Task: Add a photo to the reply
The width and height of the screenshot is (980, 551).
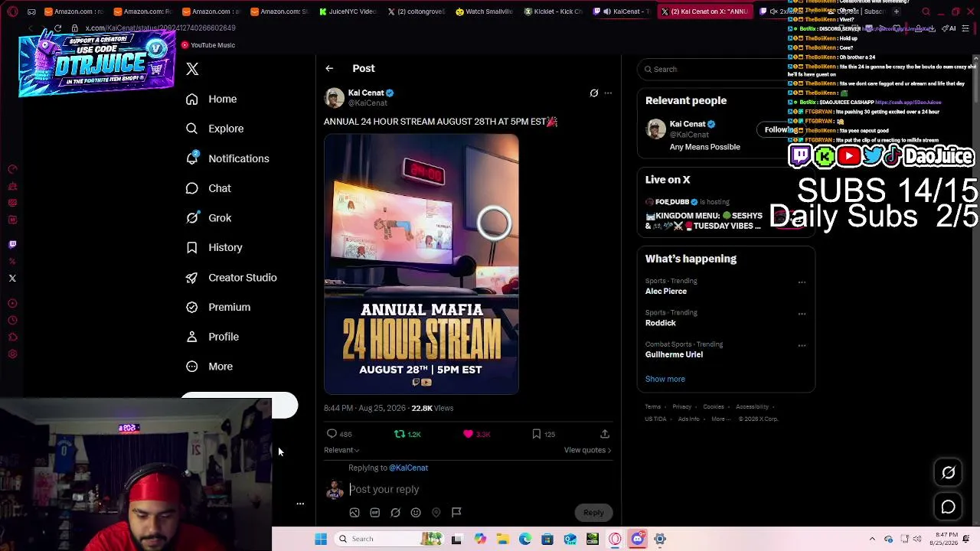Action: tap(354, 513)
